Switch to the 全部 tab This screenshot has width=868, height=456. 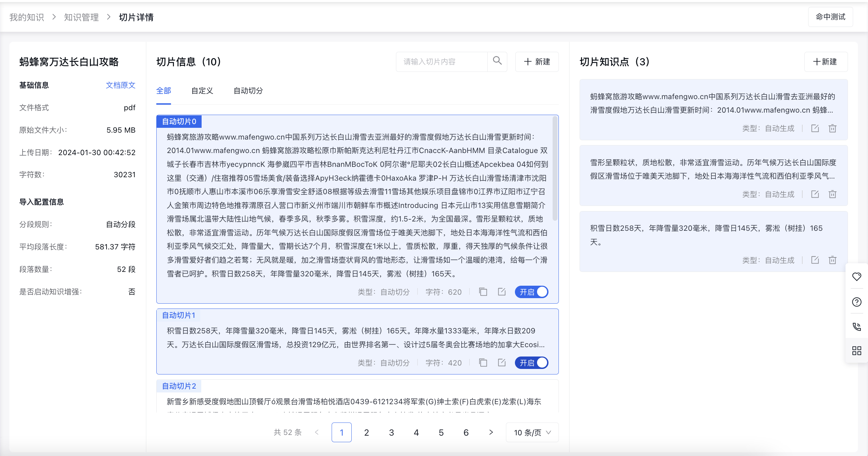(164, 91)
